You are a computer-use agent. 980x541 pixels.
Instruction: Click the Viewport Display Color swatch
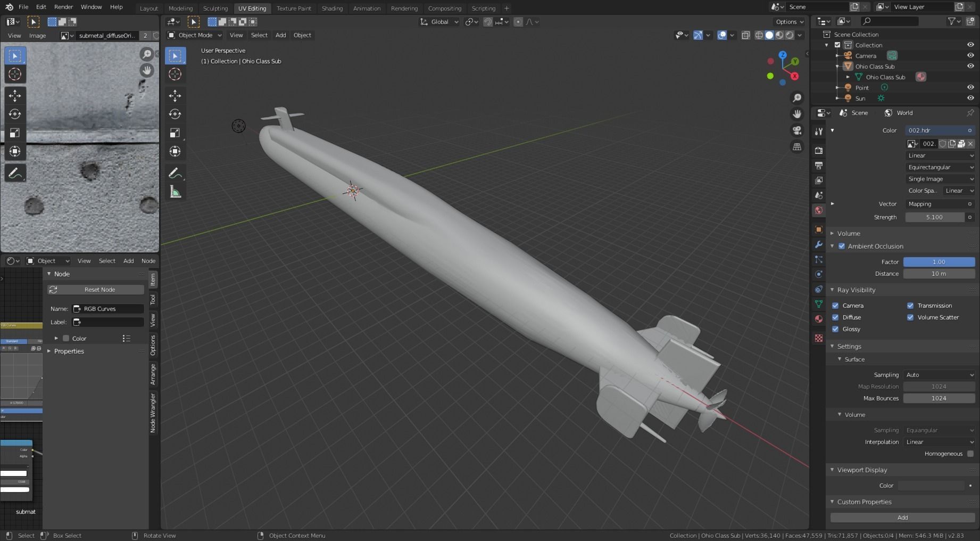(931, 486)
